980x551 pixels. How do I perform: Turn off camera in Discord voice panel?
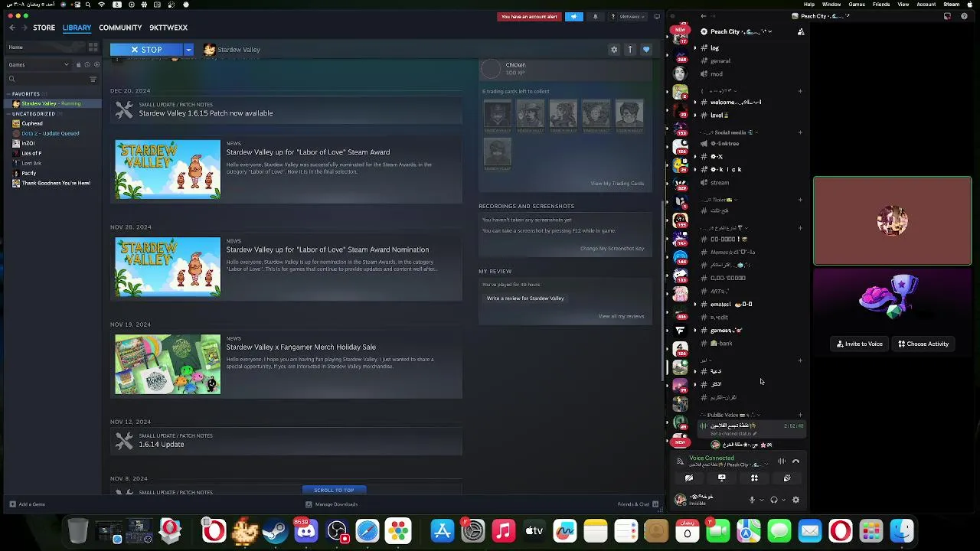pyautogui.click(x=689, y=478)
